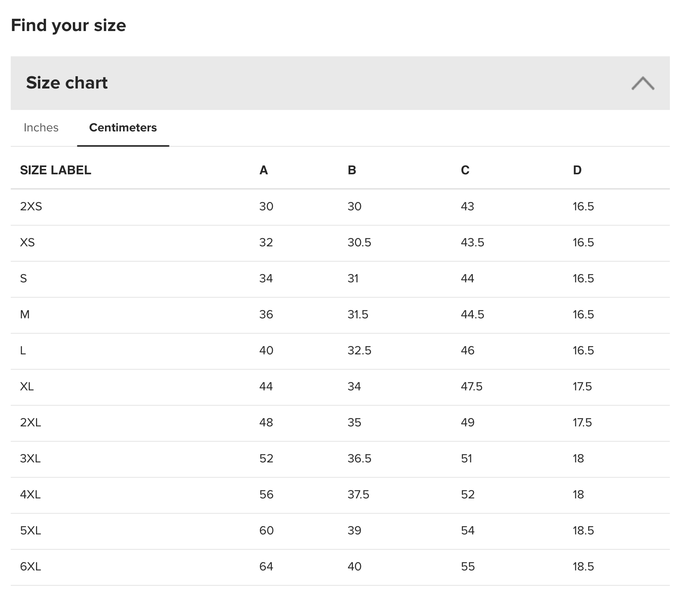Collapse the Size chart with chevron icon

tap(643, 83)
